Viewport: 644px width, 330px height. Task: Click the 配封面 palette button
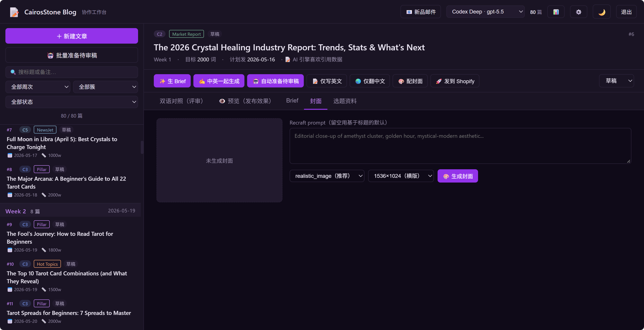(x=410, y=81)
